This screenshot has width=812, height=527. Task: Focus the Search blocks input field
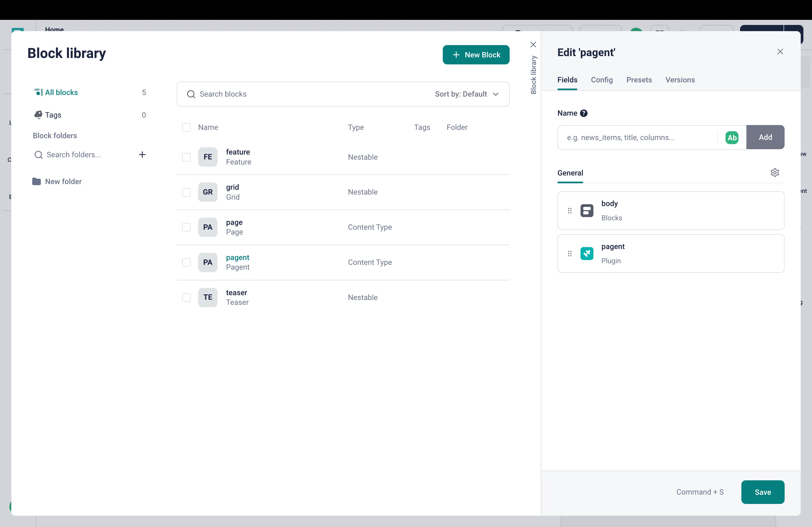pyautogui.click(x=307, y=94)
